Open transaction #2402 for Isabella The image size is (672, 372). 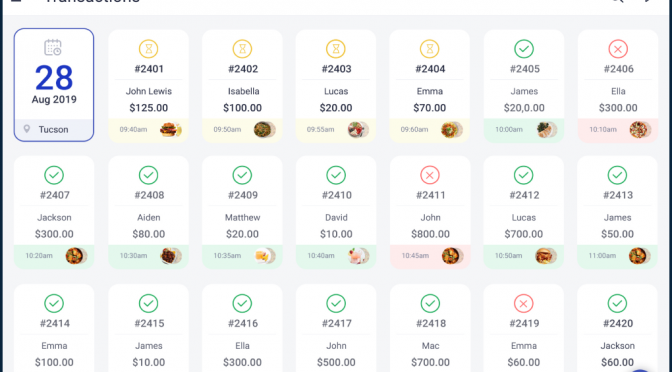(x=242, y=86)
